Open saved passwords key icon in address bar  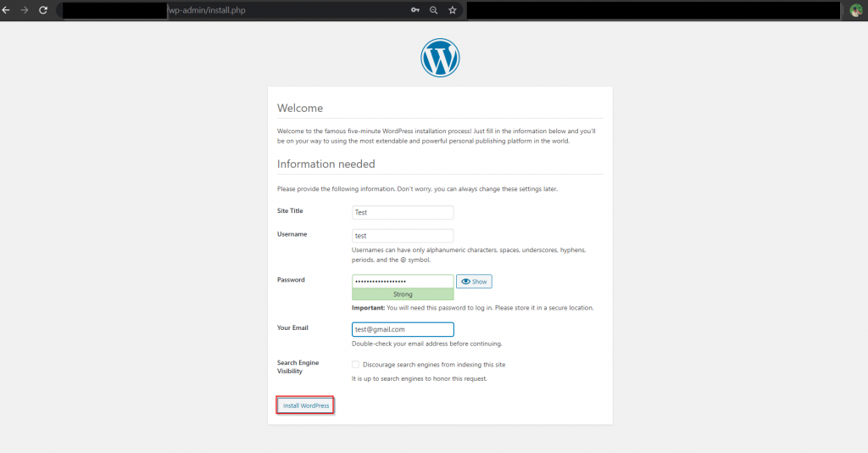(x=415, y=10)
